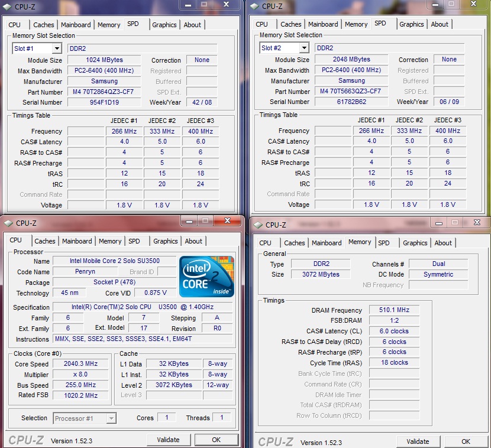
Task: Click module size 1024 MBytes
Action: point(104,60)
